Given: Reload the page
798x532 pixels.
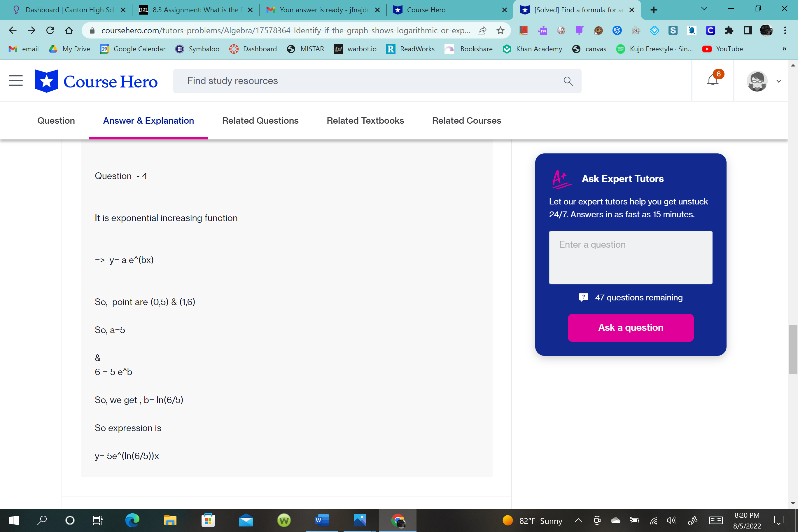Looking at the screenshot, I should click(x=50, y=31).
